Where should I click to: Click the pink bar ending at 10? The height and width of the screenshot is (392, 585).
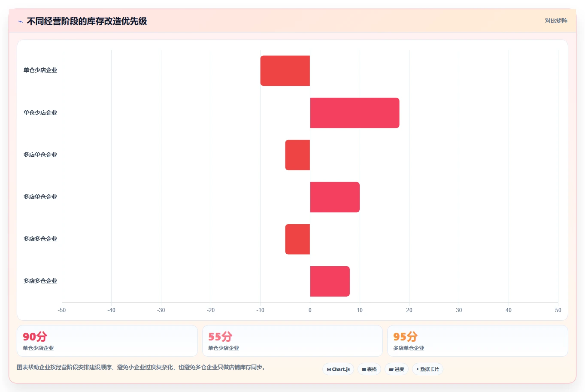tap(335, 197)
